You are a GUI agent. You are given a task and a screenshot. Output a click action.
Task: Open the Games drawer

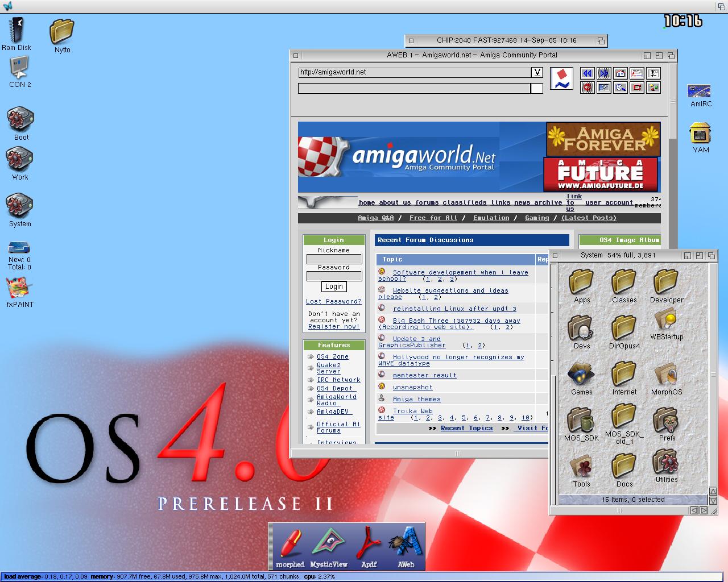pyautogui.click(x=581, y=378)
